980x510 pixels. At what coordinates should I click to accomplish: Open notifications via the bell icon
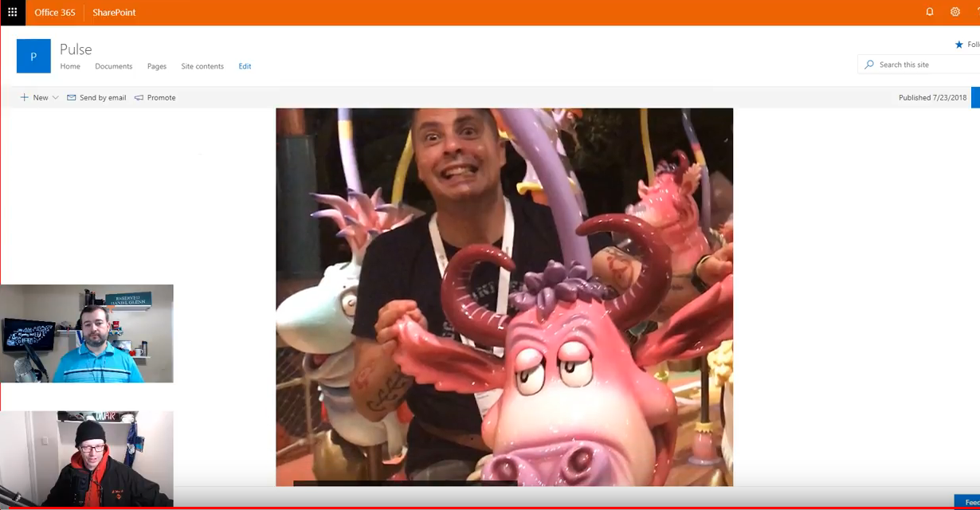pyautogui.click(x=929, y=12)
